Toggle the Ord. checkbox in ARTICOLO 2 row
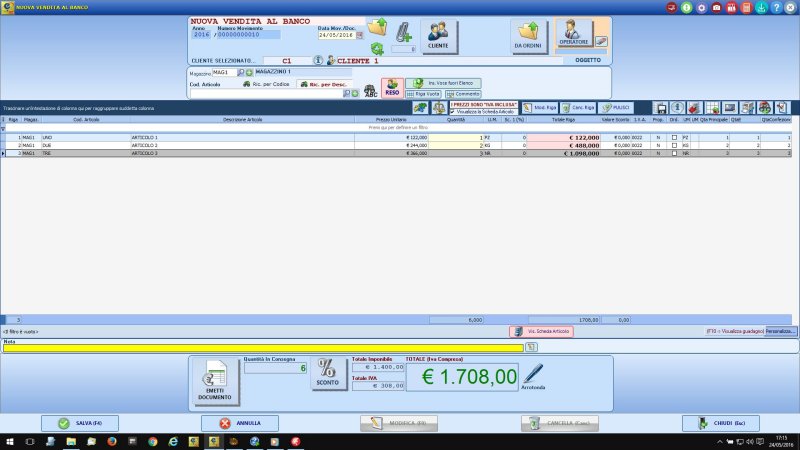Viewport: 800px width, 450px height. (674, 145)
